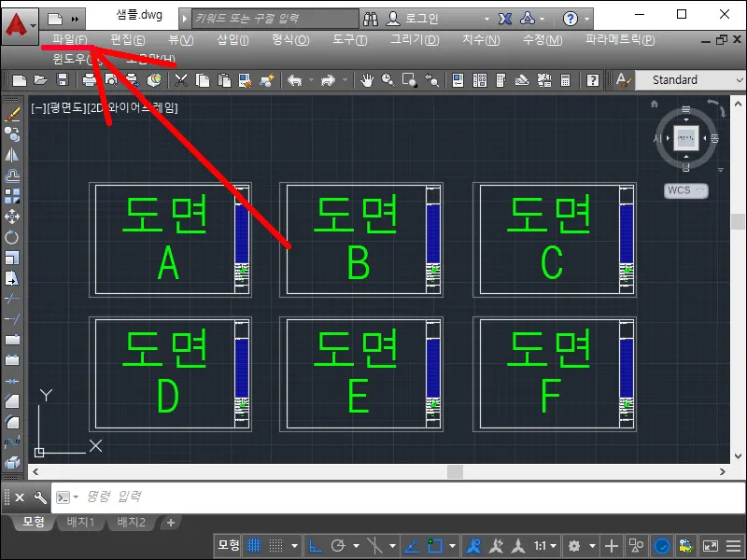This screenshot has width=747, height=560.
Task: Toggle Ortho mode in status bar
Action: click(x=316, y=545)
